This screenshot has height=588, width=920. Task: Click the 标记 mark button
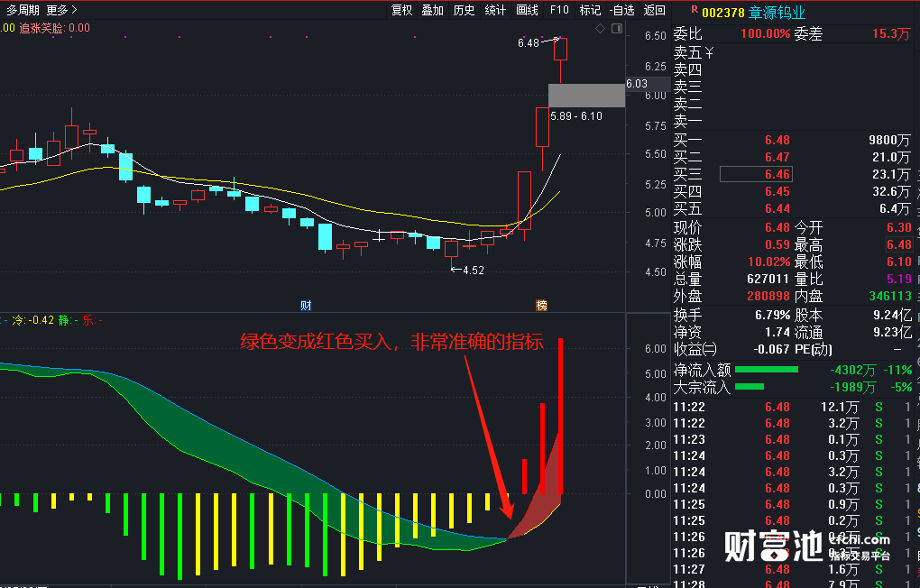coord(590,10)
